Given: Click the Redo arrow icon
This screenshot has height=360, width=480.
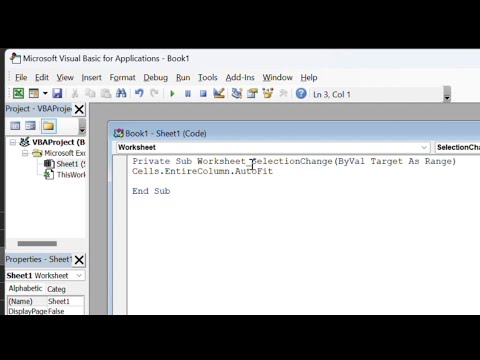Looking at the screenshot, I should coord(154,93).
